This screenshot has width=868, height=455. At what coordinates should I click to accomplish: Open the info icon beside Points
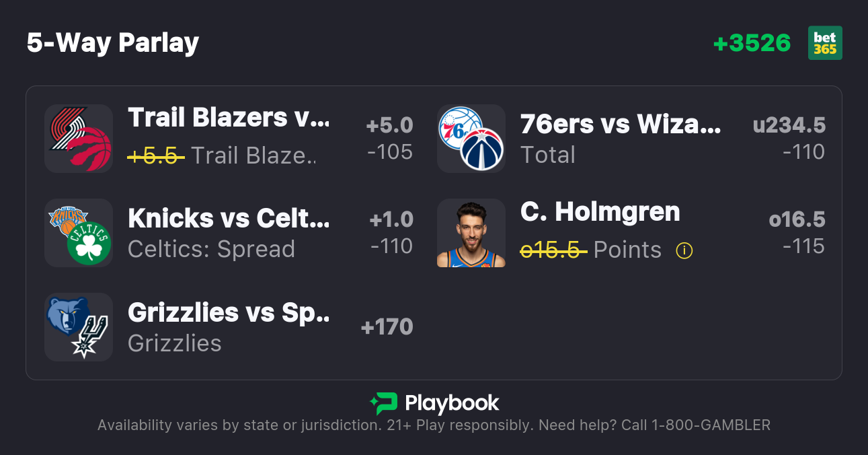coord(684,250)
